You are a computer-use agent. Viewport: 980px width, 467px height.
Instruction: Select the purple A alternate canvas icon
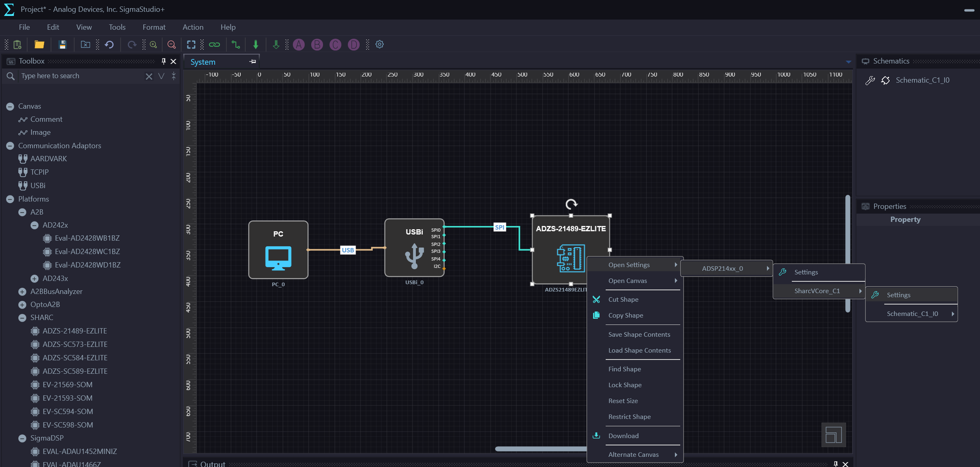[x=299, y=44]
